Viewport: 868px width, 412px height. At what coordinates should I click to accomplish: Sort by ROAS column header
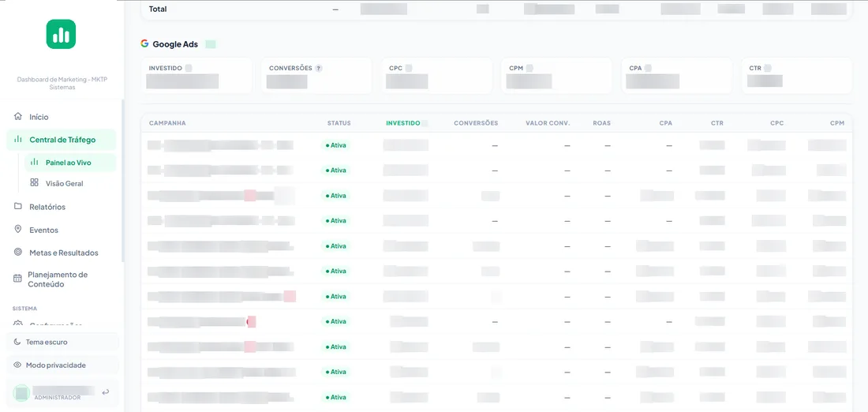point(601,123)
